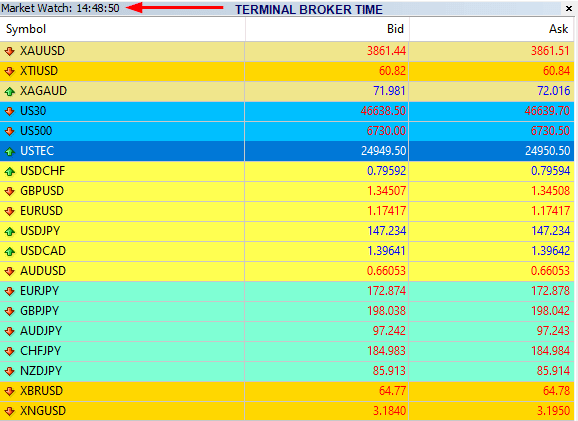Image resolution: width=578 pixels, height=421 pixels.
Task: Click the down arrow icon beside AUDUSD
Action: click(x=10, y=271)
